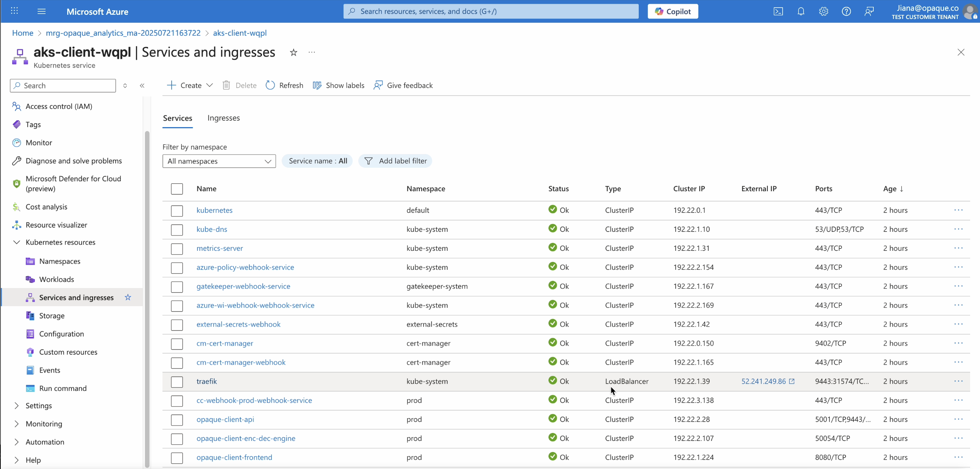Click Give feedback in the toolbar

(403, 85)
